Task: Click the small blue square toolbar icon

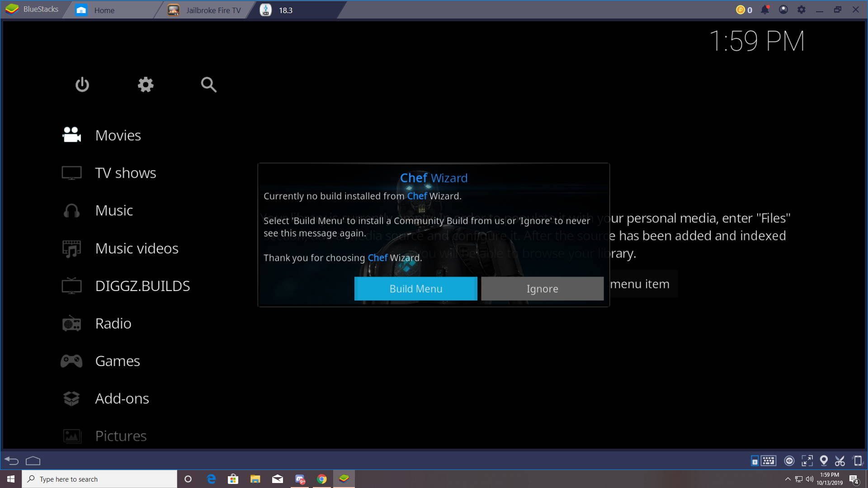Action: point(755,461)
